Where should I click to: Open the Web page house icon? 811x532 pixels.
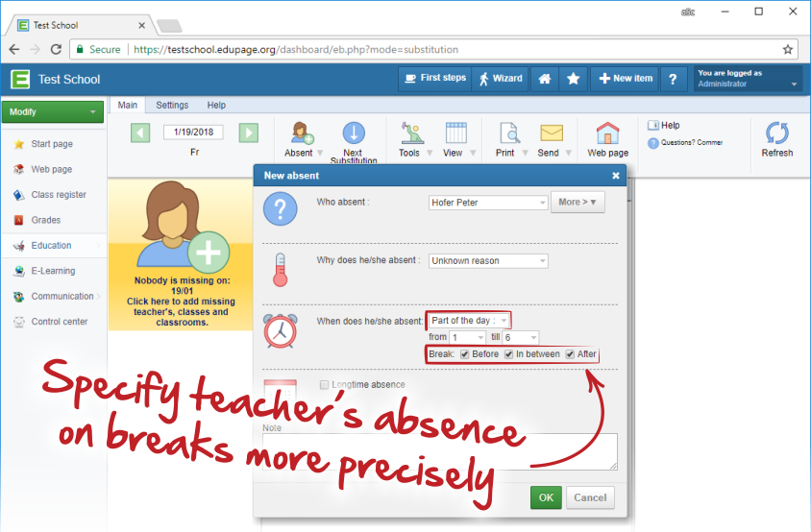tap(607, 133)
